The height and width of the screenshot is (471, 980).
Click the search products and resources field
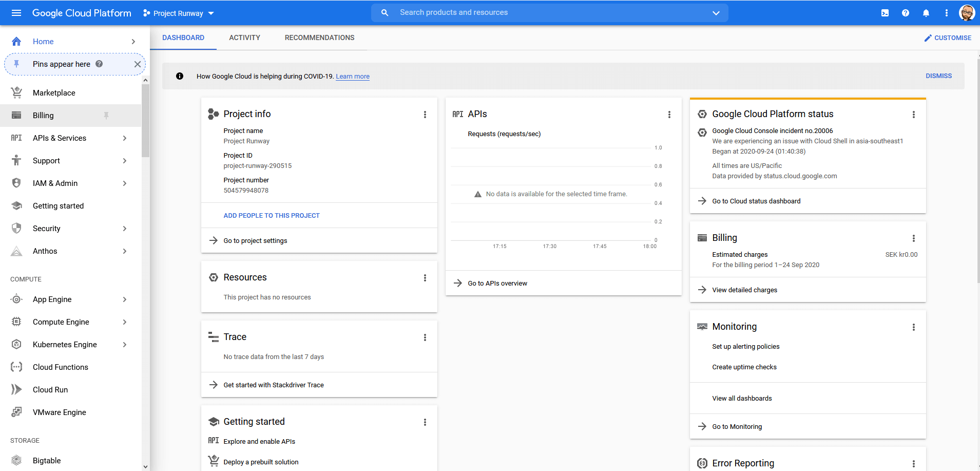(549, 13)
